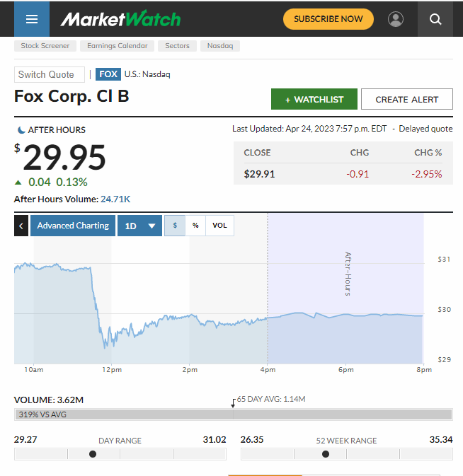Image resolution: width=463 pixels, height=476 pixels.
Task: Click the search magnifier icon
Action: click(x=435, y=19)
